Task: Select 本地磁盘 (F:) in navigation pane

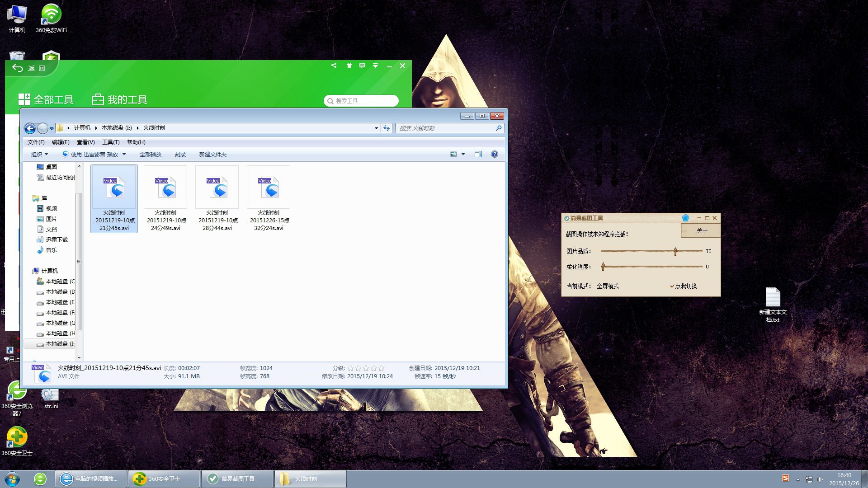Action: pyautogui.click(x=56, y=313)
